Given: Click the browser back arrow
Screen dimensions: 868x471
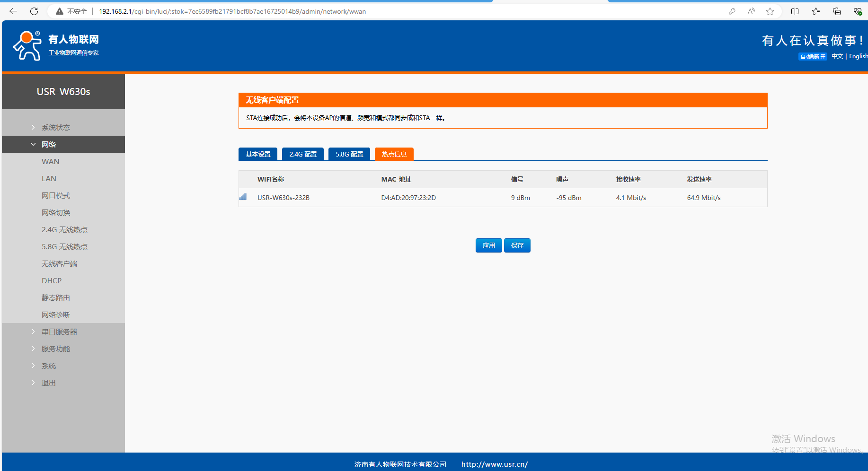Looking at the screenshot, I should (x=13, y=11).
